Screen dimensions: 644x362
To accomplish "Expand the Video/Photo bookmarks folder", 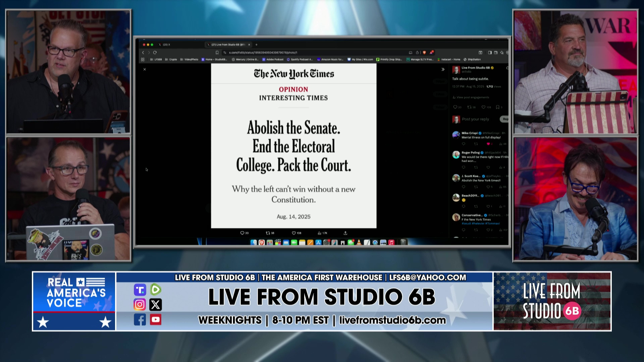I will [x=189, y=59].
